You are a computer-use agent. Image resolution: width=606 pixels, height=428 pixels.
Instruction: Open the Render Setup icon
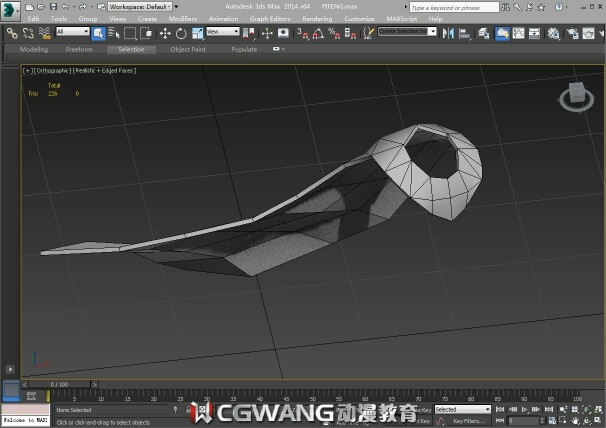pyautogui.click(x=572, y=34)
